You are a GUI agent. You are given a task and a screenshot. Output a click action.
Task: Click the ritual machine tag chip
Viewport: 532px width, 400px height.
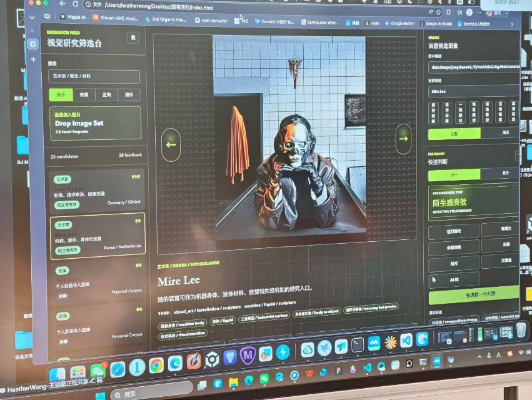point(183,335)
